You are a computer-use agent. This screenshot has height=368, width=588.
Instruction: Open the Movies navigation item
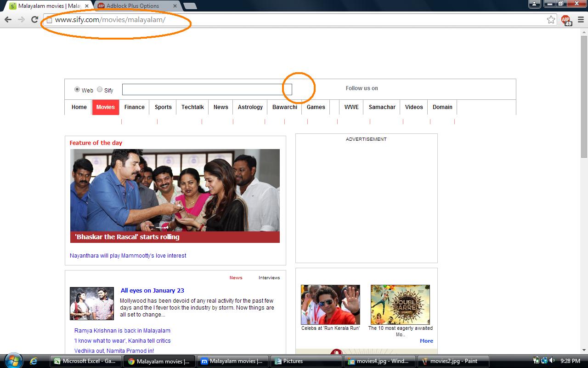(106, 107)
